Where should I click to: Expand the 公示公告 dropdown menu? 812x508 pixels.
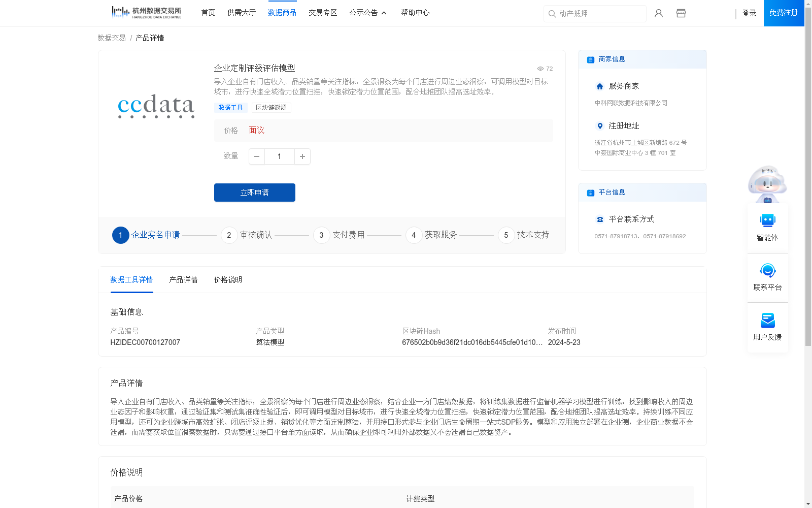(368, 13)
